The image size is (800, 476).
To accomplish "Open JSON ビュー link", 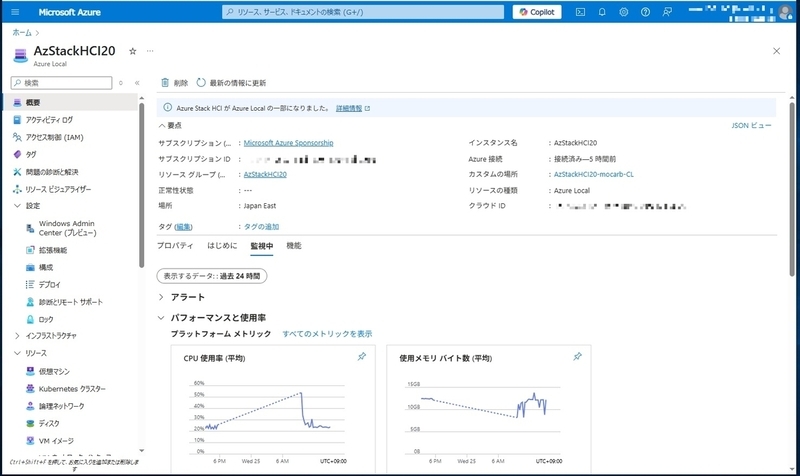I will [751, 126].
